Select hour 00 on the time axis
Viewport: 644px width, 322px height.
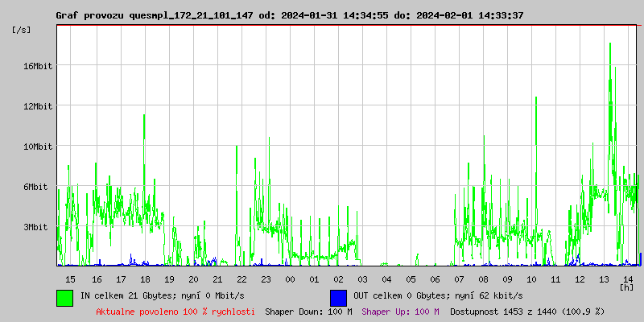coord(290,279)
